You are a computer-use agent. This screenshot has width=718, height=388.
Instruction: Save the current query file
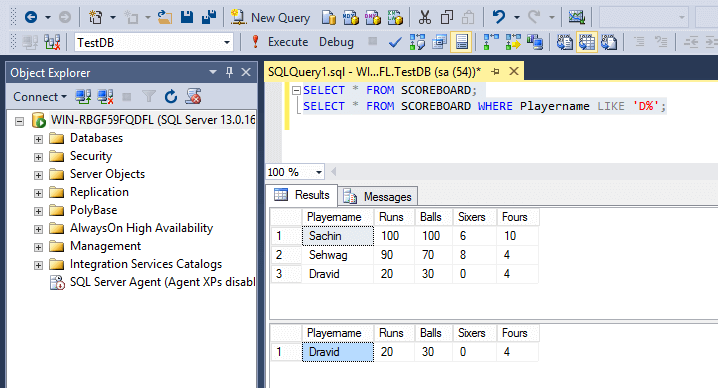[187, 17]
